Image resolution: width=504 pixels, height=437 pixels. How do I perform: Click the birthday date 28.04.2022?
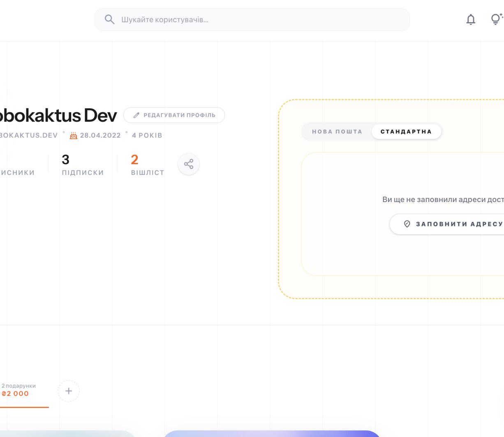click(100, 135)
